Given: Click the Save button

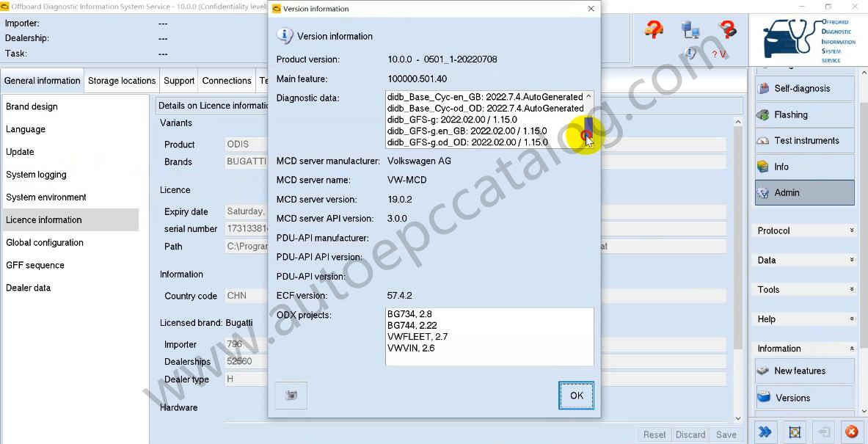Looking at the screenshot, I should click(726, 434).
